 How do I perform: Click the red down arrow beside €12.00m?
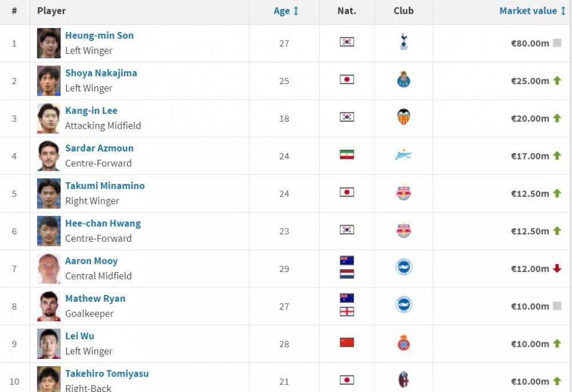tap(557, 269)
